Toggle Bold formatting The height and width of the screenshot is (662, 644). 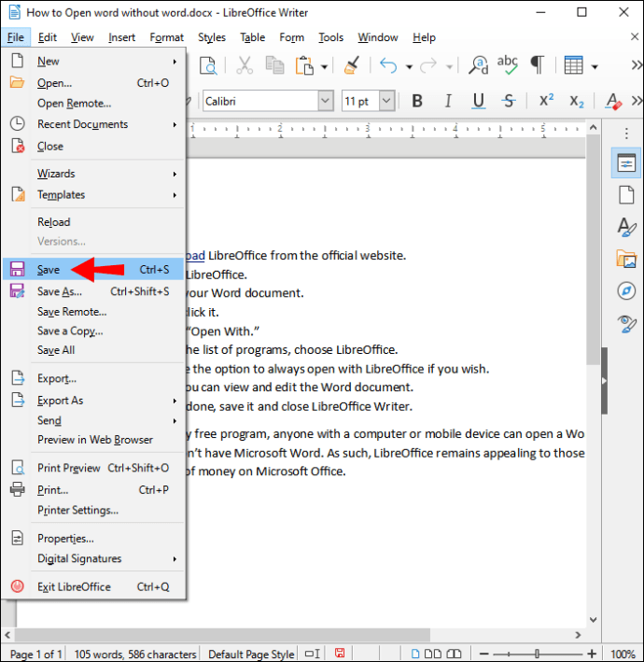pyautogui.click(x=417, y=101)
